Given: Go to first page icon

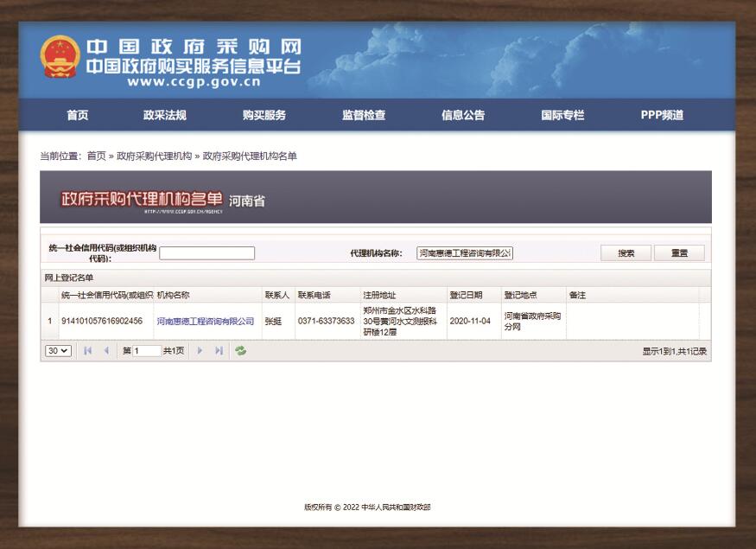Looking at the screenshot, I should click(x=87, y=351).
